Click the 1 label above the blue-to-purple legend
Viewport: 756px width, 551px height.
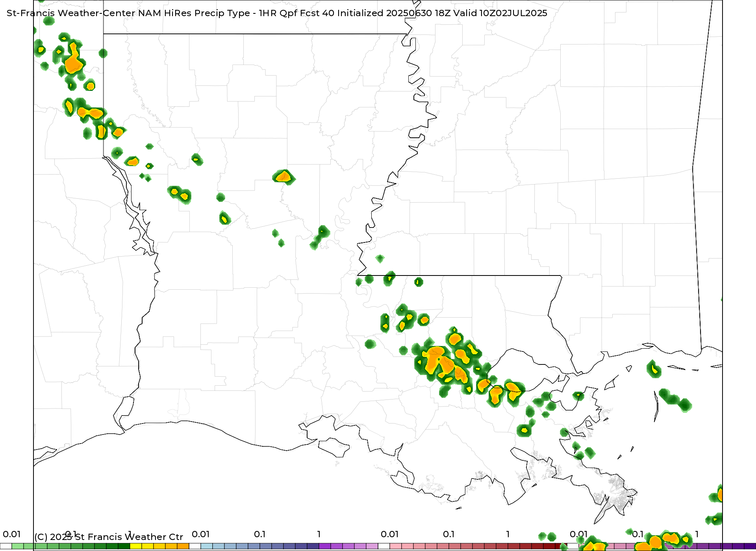coord(319,534)
